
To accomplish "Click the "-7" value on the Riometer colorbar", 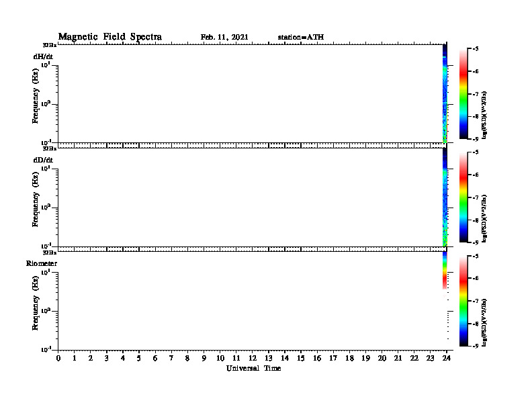I will click(x=476, y=301).
